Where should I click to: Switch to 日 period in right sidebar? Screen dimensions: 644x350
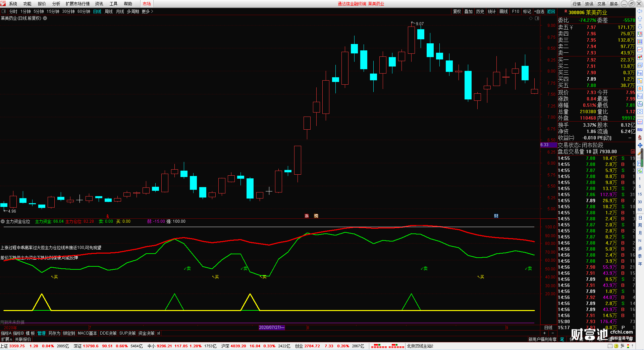pos(640,218)
